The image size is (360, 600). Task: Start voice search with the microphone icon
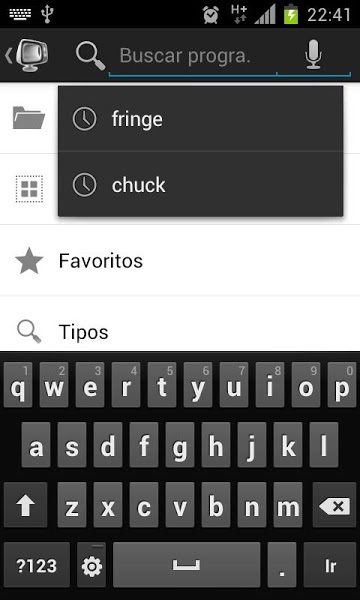313,55
